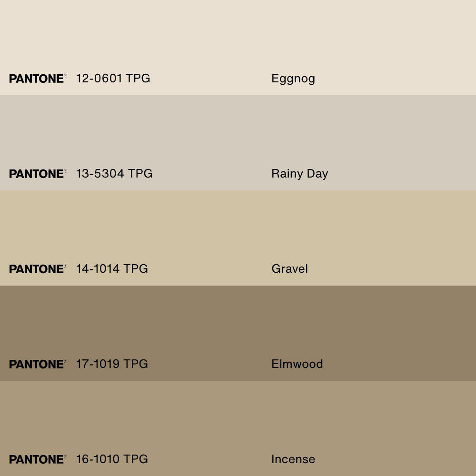The height and width of the screenshot is (476, 476).
Task: Click the Gravel color name
Action: point(289,269)
